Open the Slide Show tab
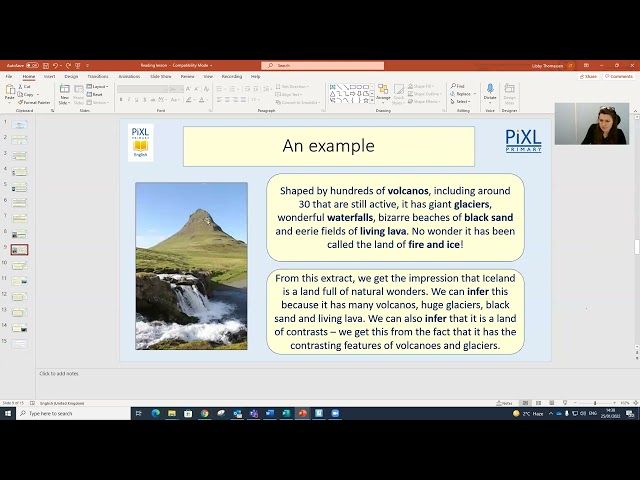This screenshot has width=640, height=480. pyautogui.click(x=161, y=76)
